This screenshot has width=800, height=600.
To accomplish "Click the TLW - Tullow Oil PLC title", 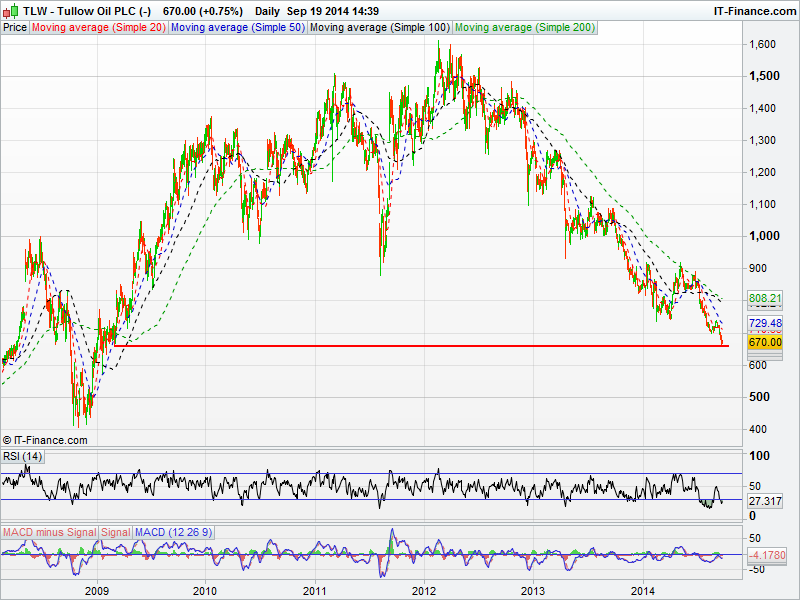I will (86, 11).
